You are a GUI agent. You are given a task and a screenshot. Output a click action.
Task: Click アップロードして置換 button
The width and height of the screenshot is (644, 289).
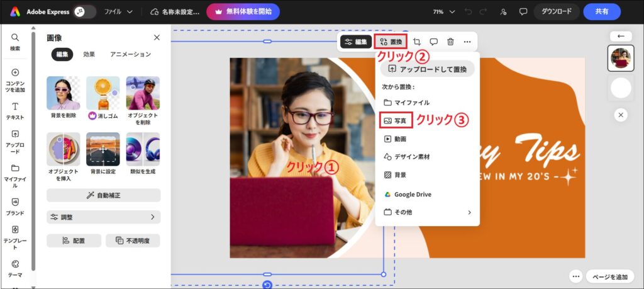coord(427,69)
